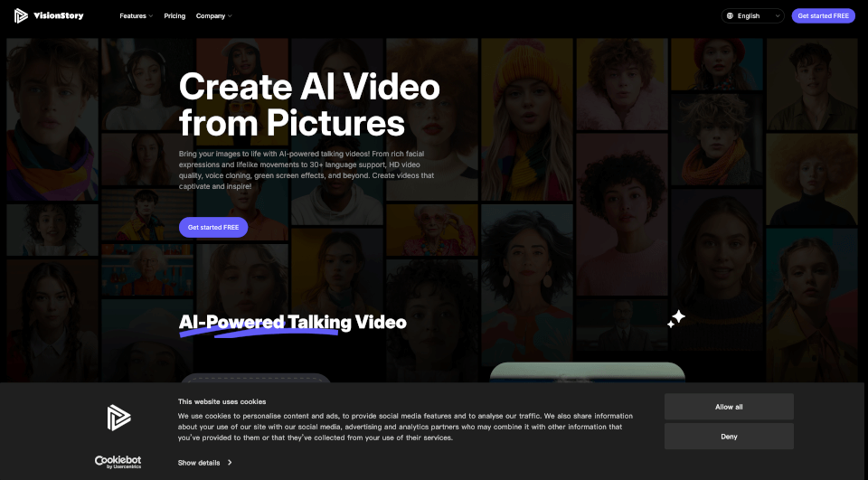868x480 pixels.
Task: Accept cookies with Allow all
Action: [729, 407]
